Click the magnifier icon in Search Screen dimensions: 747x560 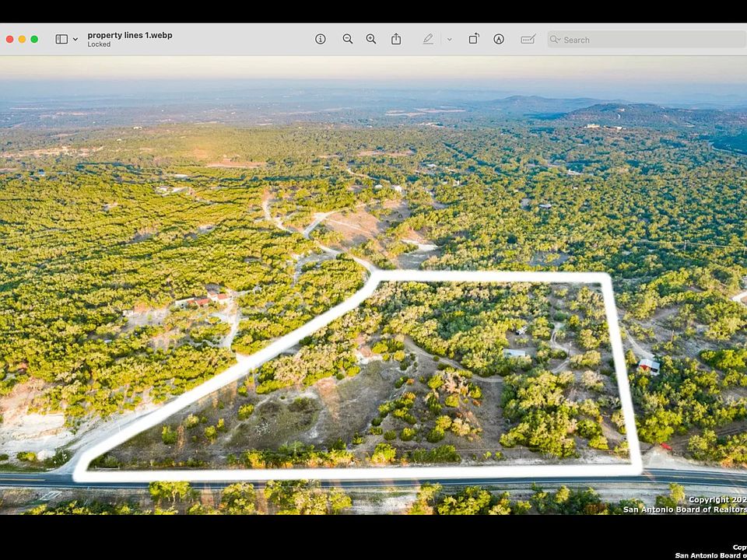click(x=556, y=40)
